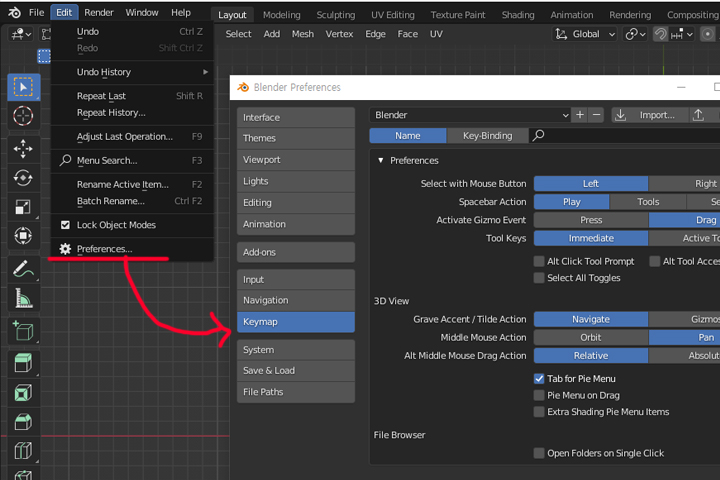
Task: Set Middle Mouse Action to Orbit
Action: [591, 338]
